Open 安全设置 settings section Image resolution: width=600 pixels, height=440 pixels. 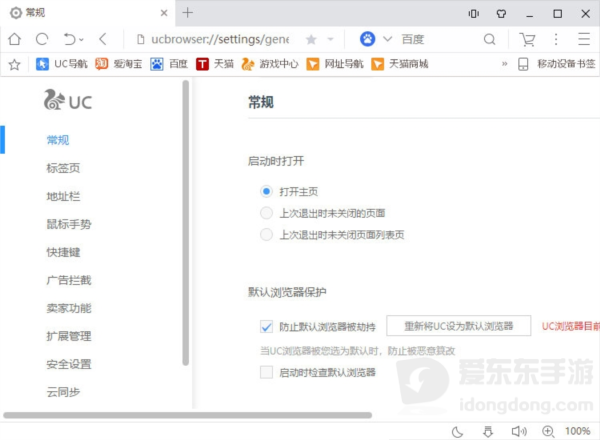point(69,364)
